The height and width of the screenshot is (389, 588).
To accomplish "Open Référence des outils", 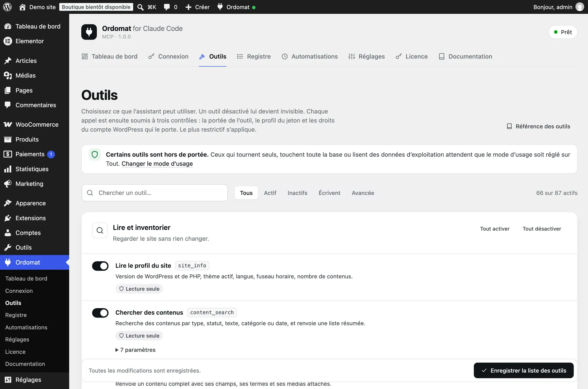I will point(538,126).
